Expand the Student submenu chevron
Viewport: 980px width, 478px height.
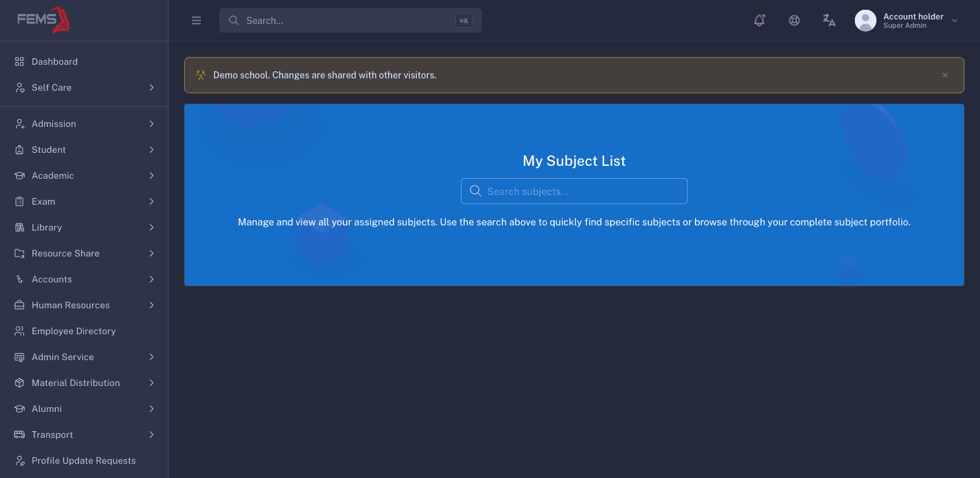click(x=152, y=150)
